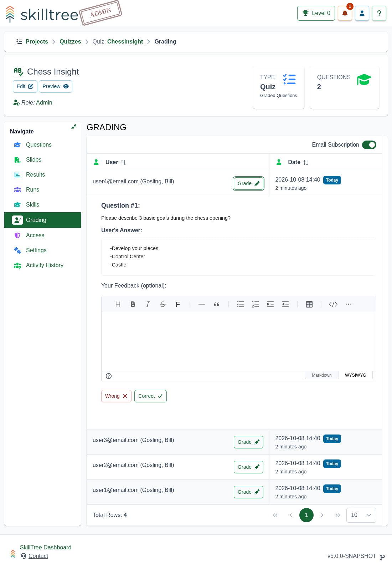The width and height of the screenshot is (392, 569).
Task: Mark the answer as Correct
Action: (150, 396)
